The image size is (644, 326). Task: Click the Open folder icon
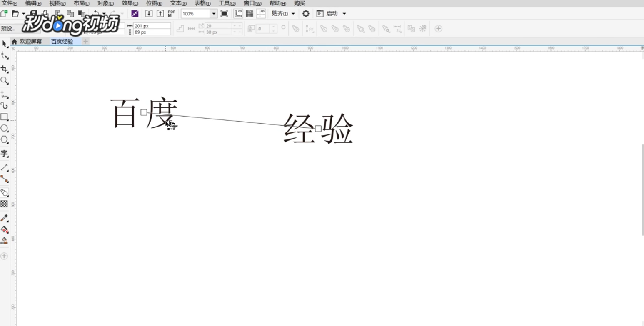point(15,13)
